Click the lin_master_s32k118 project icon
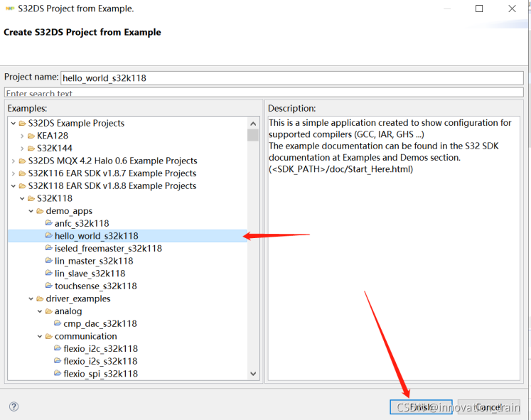This screenshot has height=420, width=531. coord(49,261)
